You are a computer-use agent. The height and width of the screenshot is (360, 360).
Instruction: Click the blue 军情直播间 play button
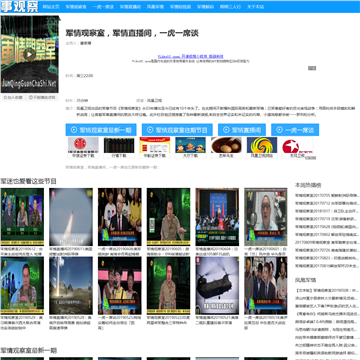(242, 130)
